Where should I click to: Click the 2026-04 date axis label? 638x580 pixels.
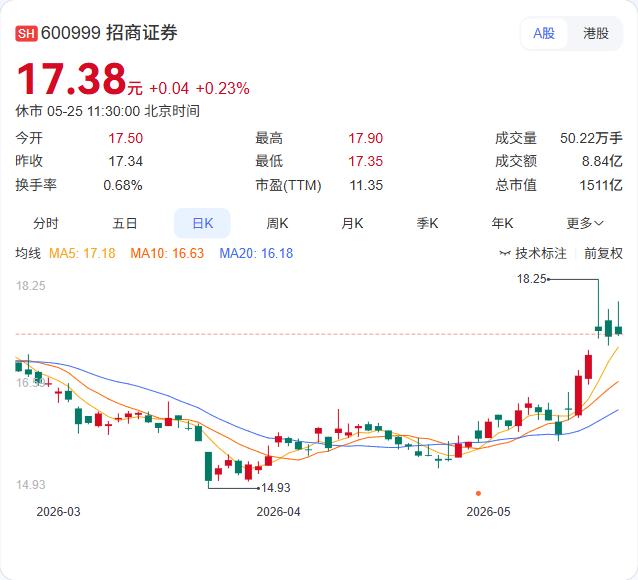tap(278, 512)
